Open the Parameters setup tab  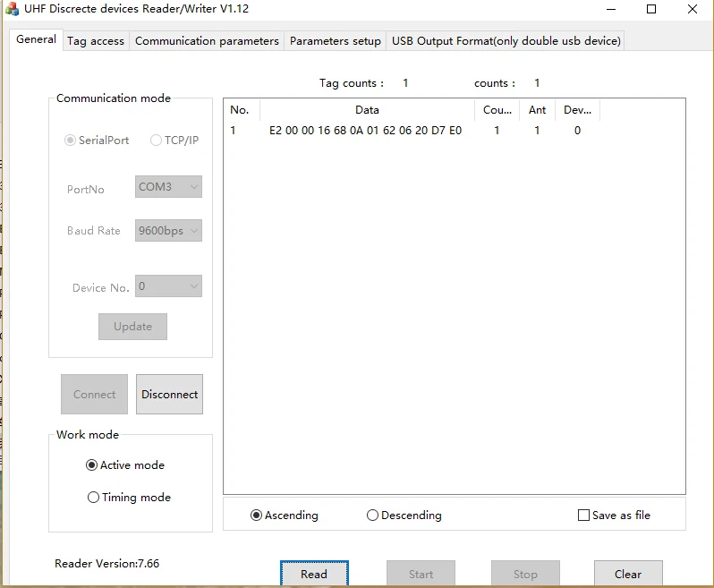pyautogui.click(x=336, y=41)
